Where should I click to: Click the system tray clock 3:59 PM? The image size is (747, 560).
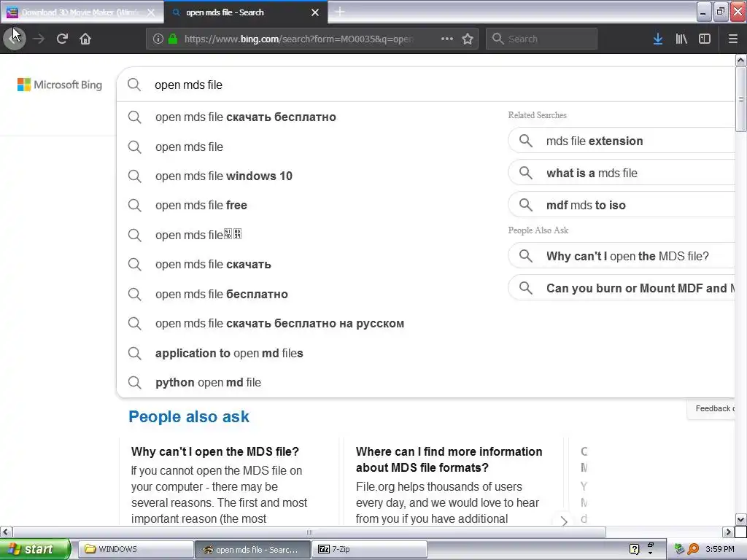[720, 549]
